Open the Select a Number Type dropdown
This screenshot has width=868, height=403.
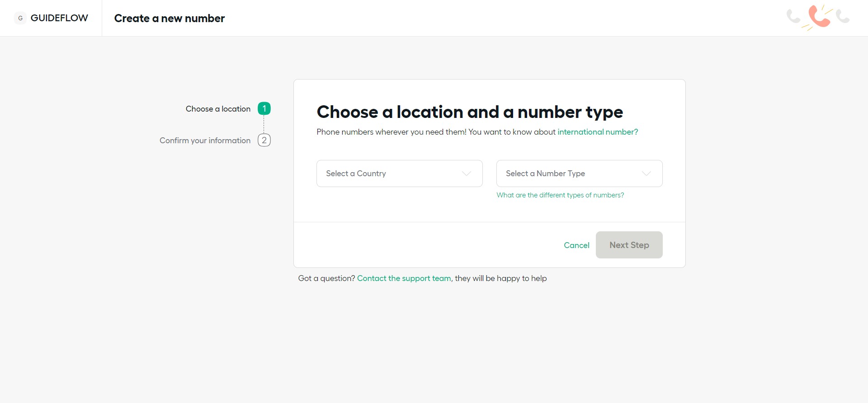pyautogui.click(x=570, y=173)
